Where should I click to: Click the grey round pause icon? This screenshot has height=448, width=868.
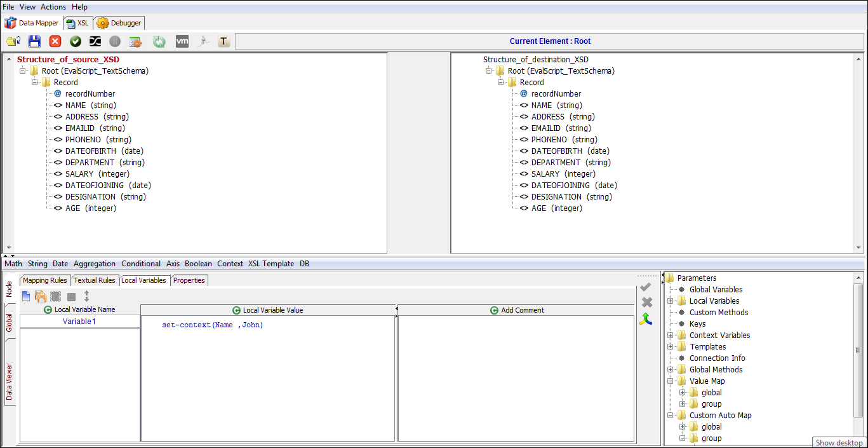pyautogui.click(x=115, y=41)
